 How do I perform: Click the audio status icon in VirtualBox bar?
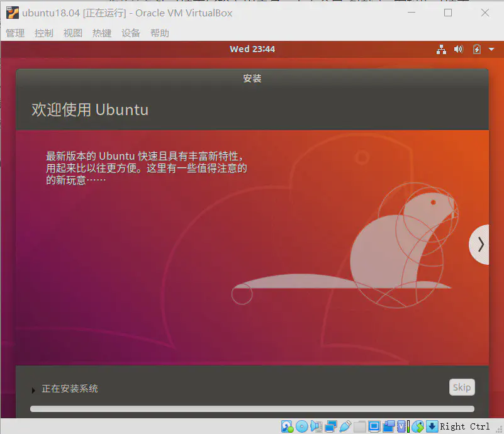pos(316,426)
